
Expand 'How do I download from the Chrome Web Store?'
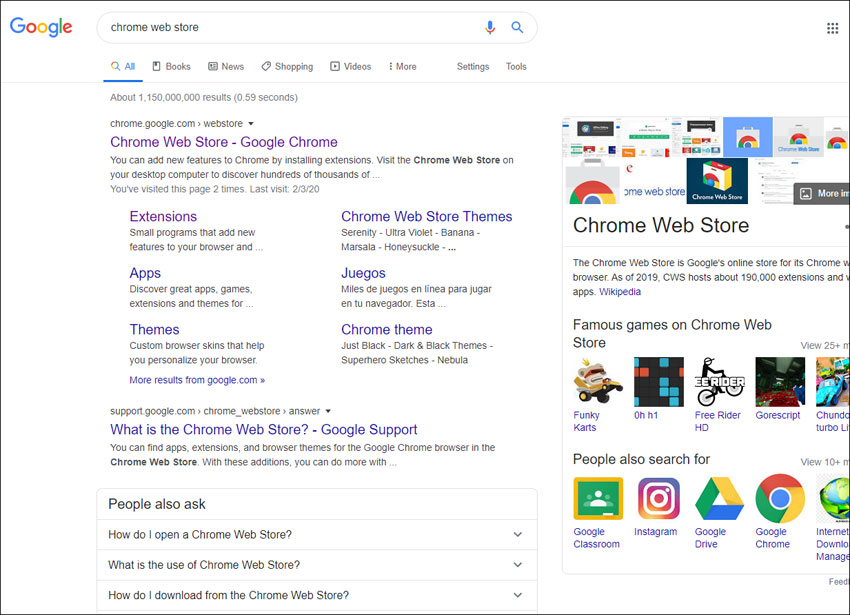(x=317, y=595)
